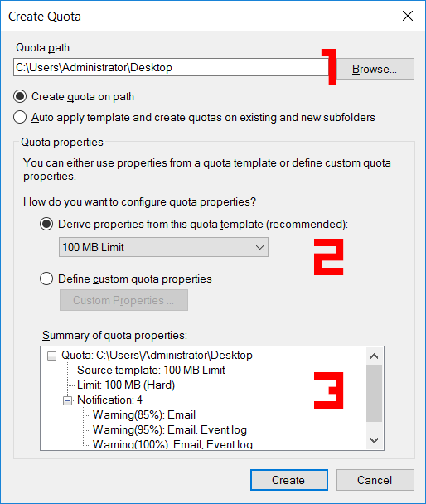Image resolution: width=426 pixels, height=504 pixels.
Task: Select Source template: 100 MB Limit entry
Action: click(x=151, y=370)
